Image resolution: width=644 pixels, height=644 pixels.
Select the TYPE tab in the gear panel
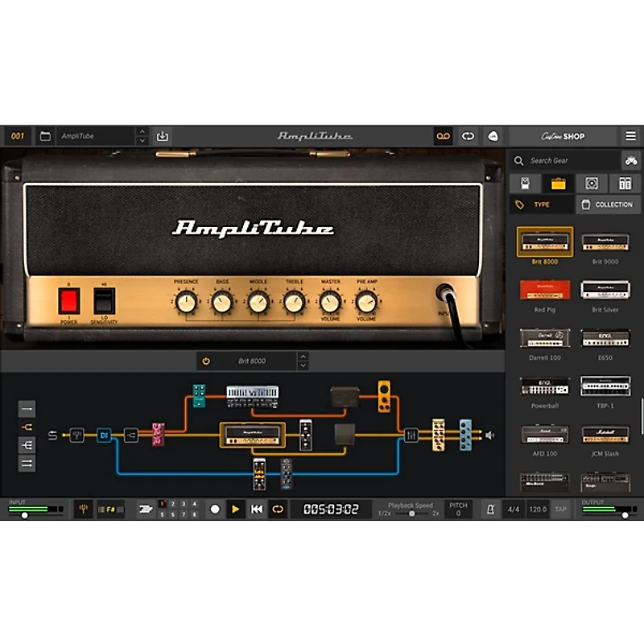539,204
